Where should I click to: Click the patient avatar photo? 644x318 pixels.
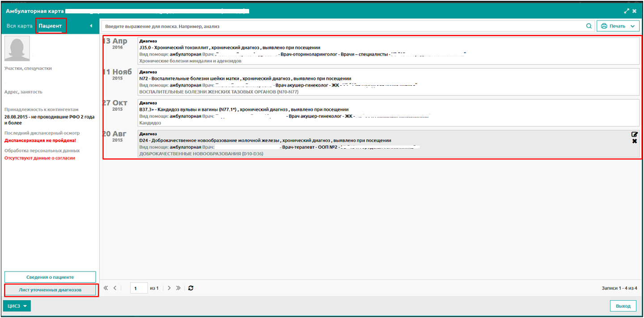17,49
